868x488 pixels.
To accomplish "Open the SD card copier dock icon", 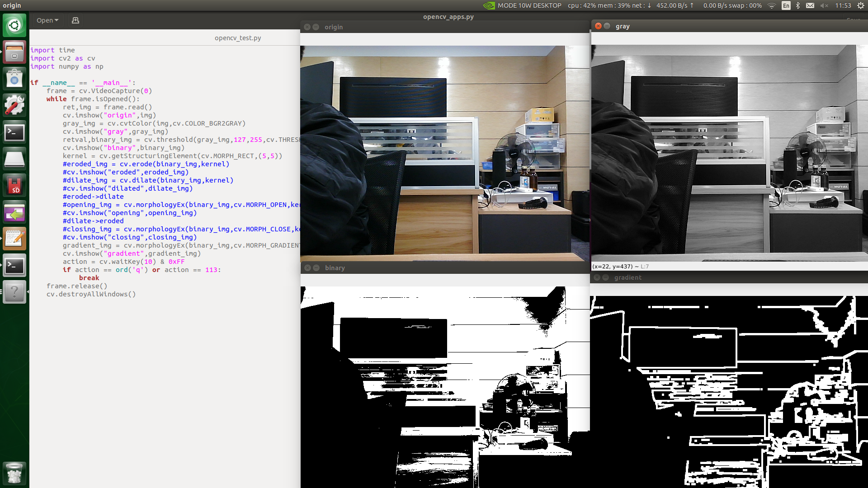I will [x=14, y=186].
